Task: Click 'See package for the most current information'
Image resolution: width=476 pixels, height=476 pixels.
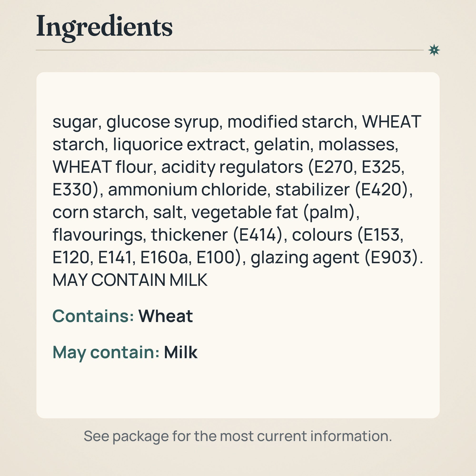Action: pyautogui.click(x=238, y=436)
